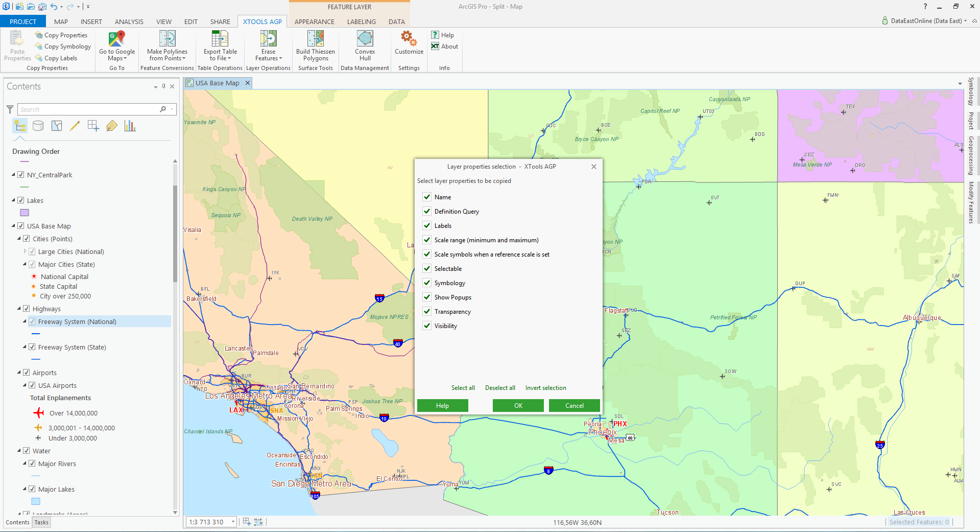Switch to the ANALYSIS ribbon tab

click(129, 21)
